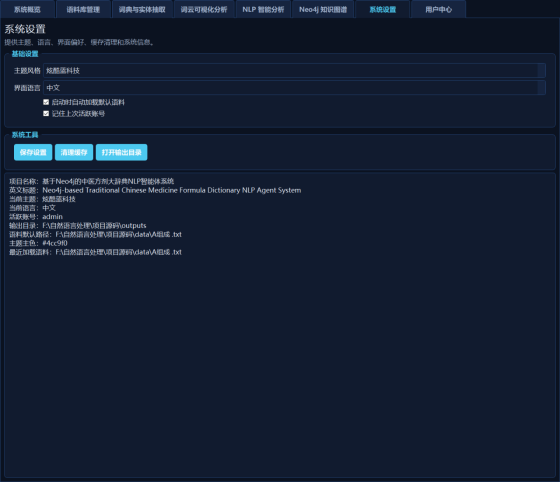The width and height of the screenshot is (560, 483).
Task: Click the 最近加载语料 path line
Action: point(95,252)
